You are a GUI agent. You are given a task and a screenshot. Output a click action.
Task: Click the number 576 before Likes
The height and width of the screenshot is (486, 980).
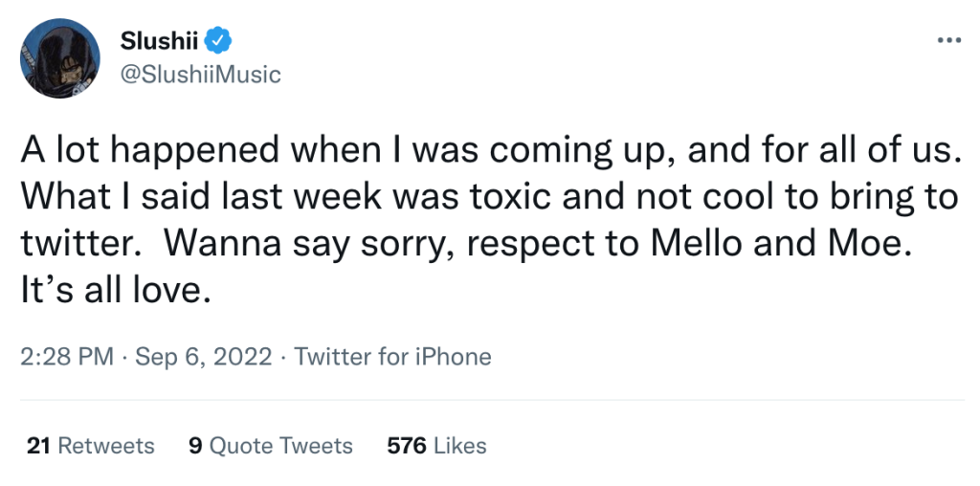[407, 446]
